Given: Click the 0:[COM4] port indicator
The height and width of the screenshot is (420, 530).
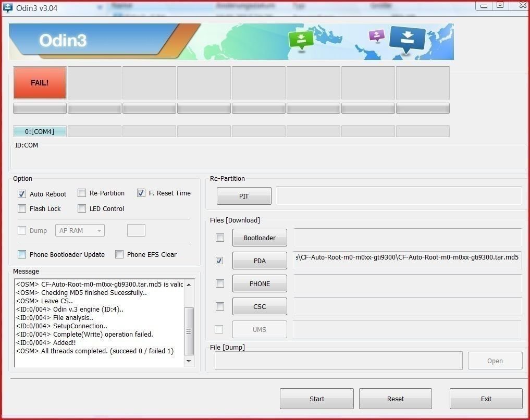Looking at the screenshot, I should pos(40,131).
